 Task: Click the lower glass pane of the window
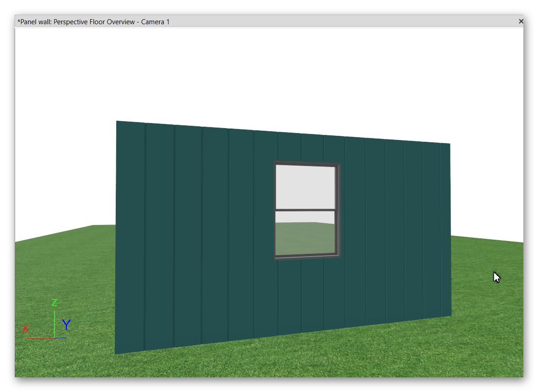coord(305,233)
